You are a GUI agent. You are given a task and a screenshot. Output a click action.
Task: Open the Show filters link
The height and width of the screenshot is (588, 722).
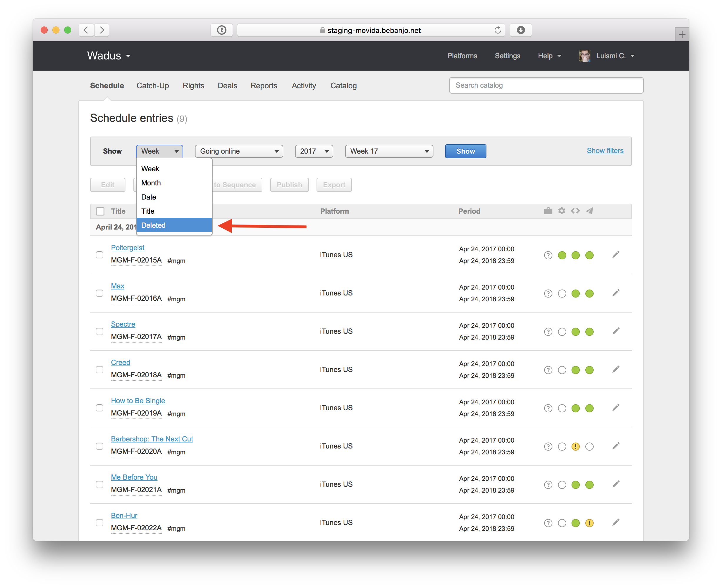605,151
